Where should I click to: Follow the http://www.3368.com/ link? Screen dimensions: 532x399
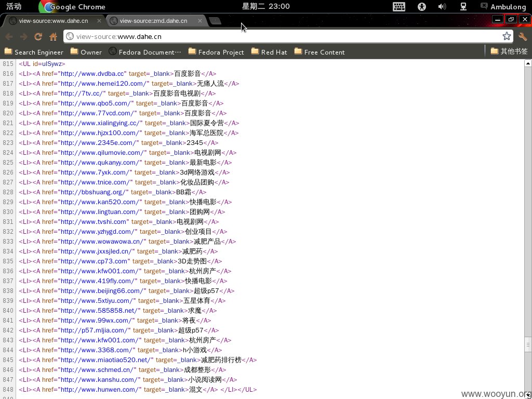[x=97, y=350]
